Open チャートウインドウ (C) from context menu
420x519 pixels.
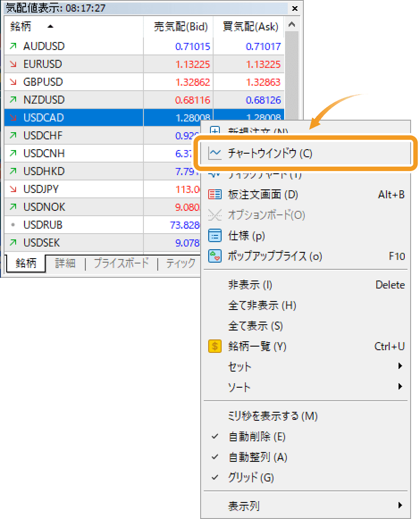[305, 153]
